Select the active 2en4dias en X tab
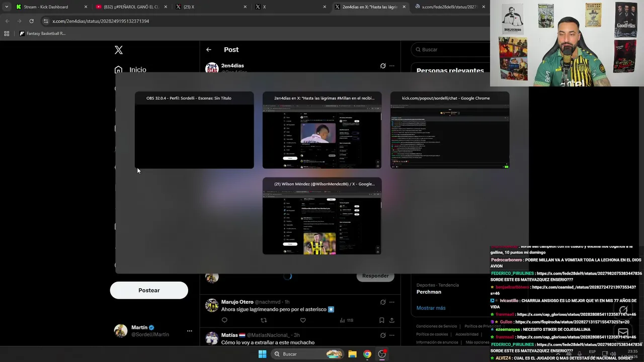This screenshot has height=362, width=644. click(x=371, y=7)
